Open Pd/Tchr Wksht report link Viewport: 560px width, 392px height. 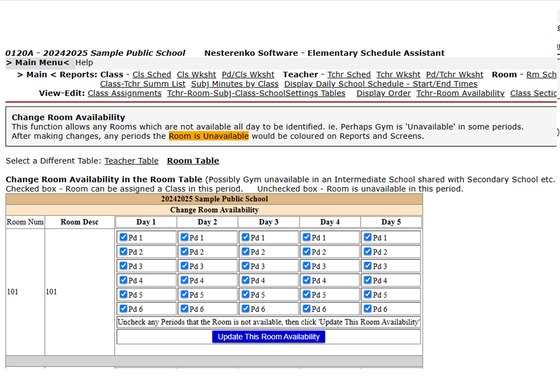click(x=455, y=74)
